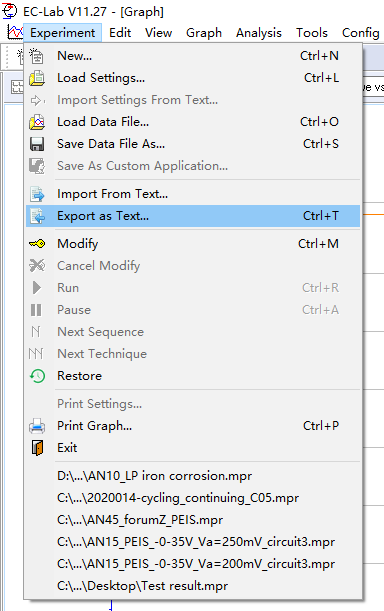Click the Save Data File floppy icon
The image size is (384, 611).
37,144
